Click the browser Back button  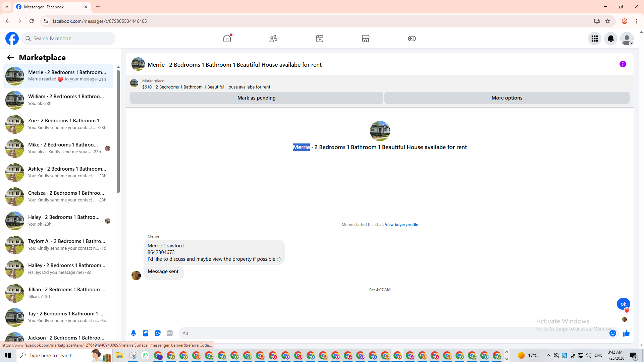pyautogui.click(x=7, y=21)
